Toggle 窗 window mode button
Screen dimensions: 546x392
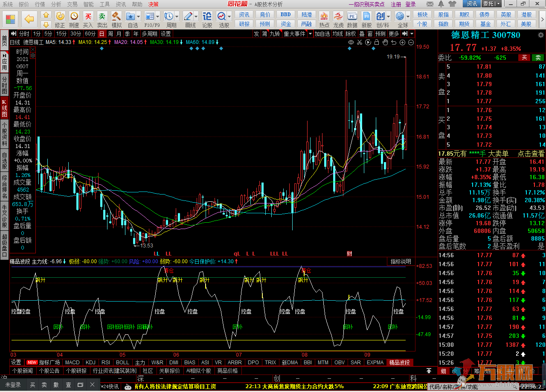[x=370, y=34]
